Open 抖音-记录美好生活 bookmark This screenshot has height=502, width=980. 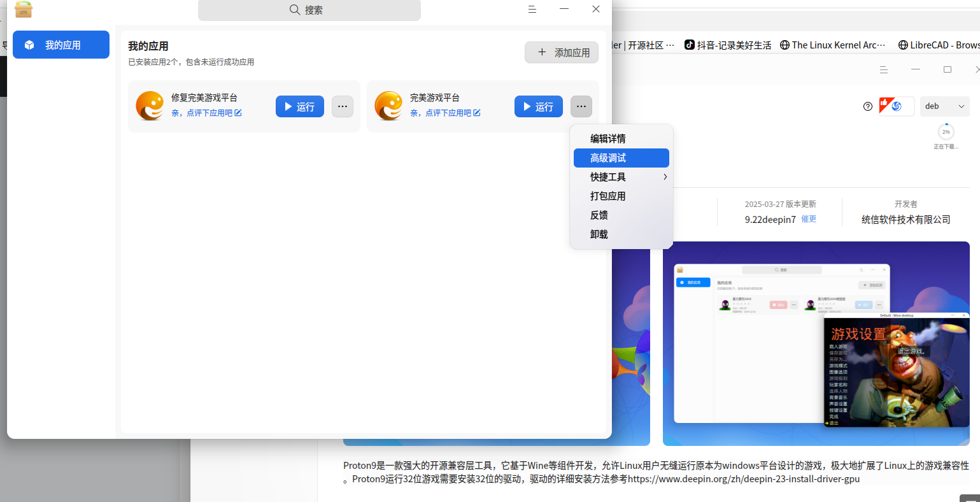[x=728, y=45]
